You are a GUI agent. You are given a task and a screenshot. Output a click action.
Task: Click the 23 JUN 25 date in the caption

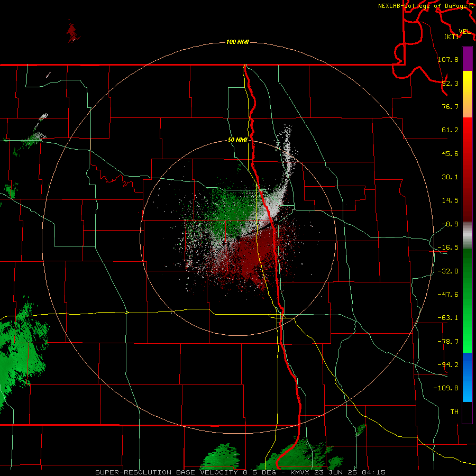(x=335, y=472)
